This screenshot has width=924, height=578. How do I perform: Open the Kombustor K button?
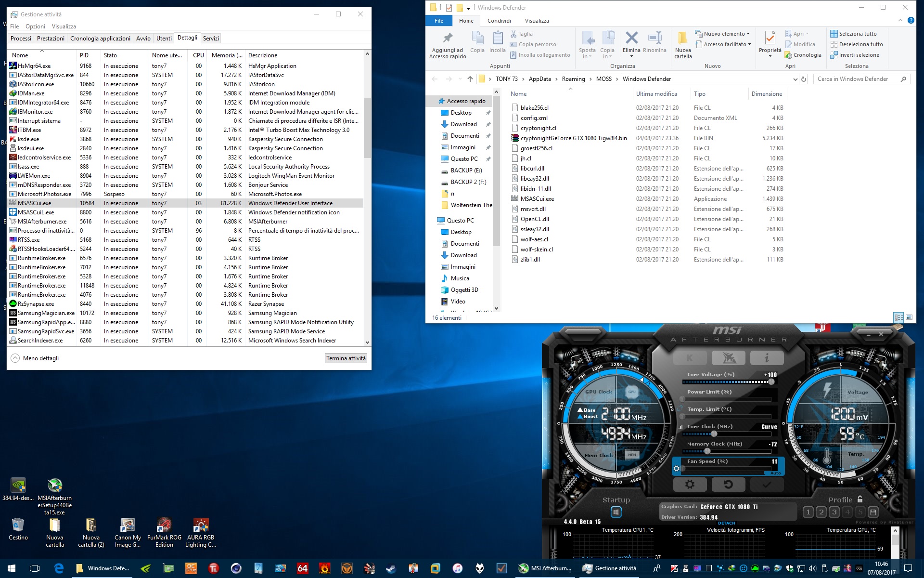690,358
